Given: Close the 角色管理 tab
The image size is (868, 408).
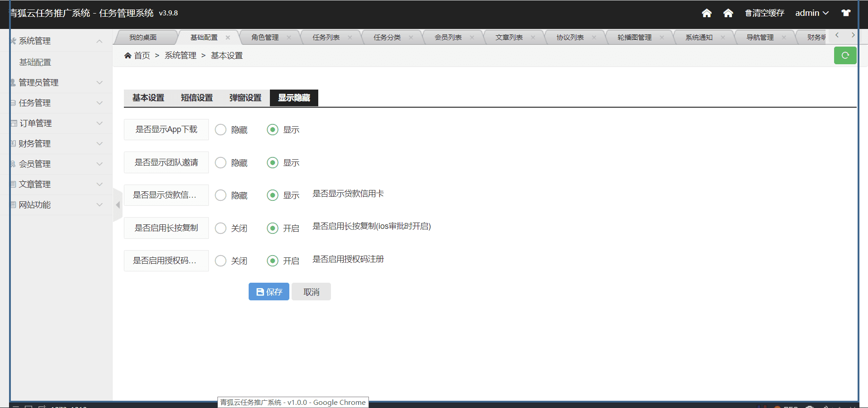Looking at the screenshot, I should 289,38.
